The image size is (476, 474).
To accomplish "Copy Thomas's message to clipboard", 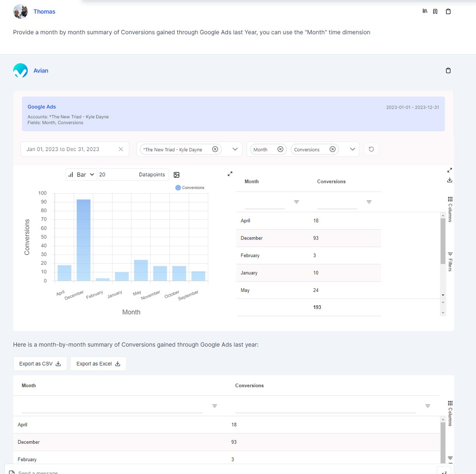I will pyautogui.click(x=448, y=12).
